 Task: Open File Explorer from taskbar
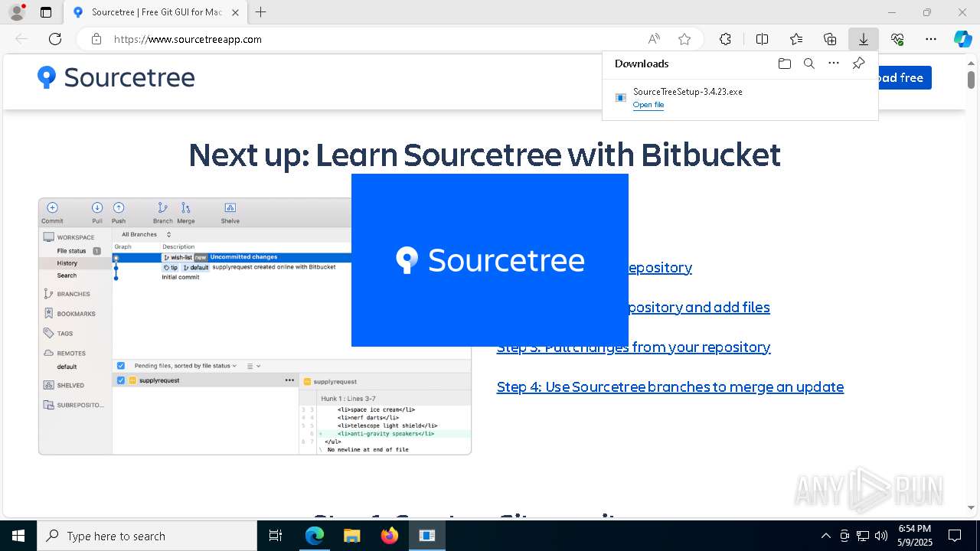pyautogui.click(x=351, y=536)
